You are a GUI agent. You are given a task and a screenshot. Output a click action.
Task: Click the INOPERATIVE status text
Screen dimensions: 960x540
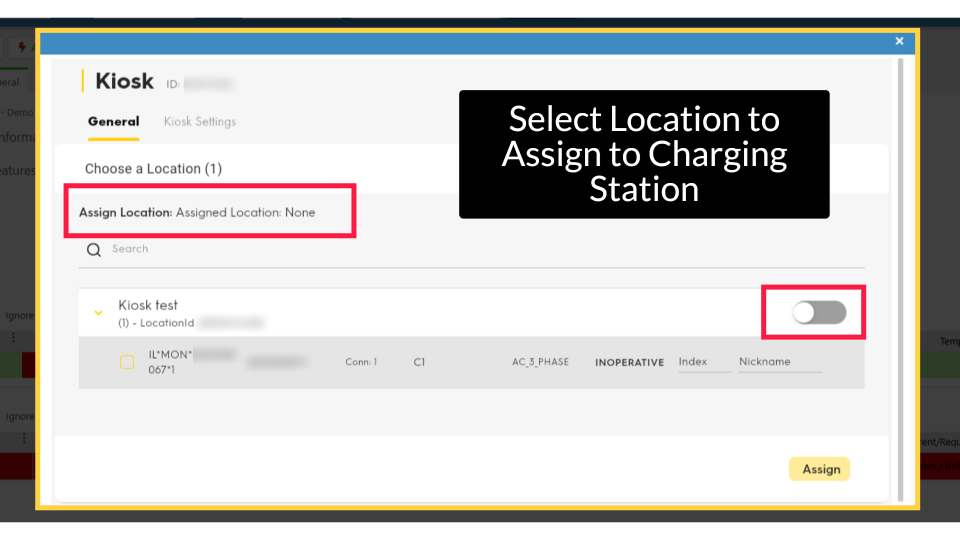pyautogui.click(x=629, y=362)
